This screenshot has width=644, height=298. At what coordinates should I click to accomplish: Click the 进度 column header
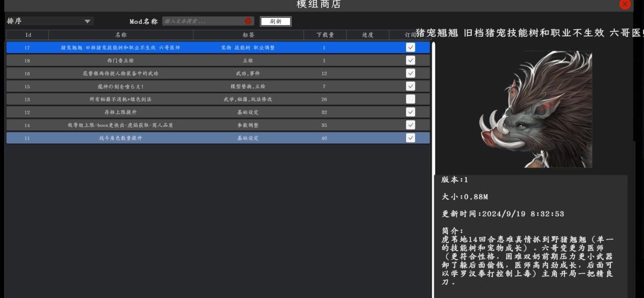367,35
